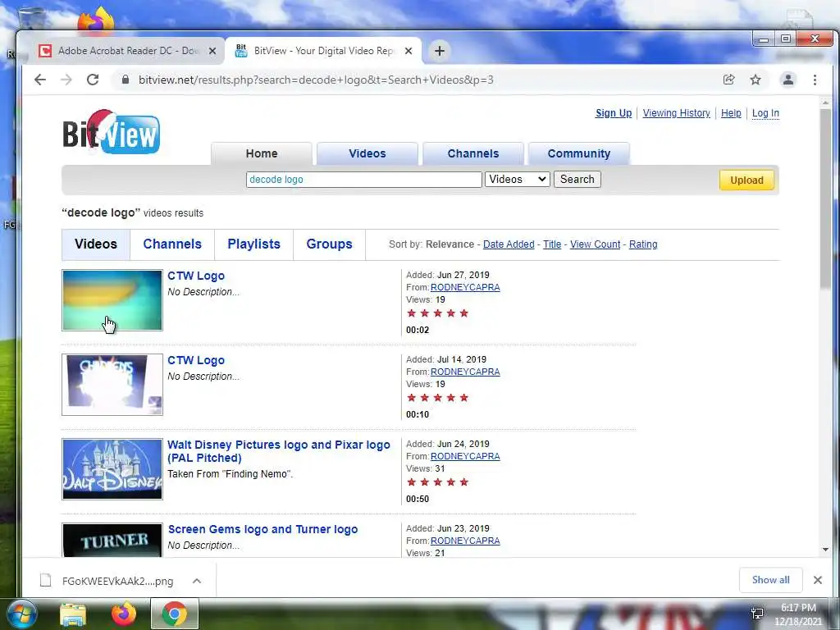Open Screen Gems logo and Turner title
Viewport: 840px width, 630px height.
pyautogui.click(x=262, y=529)
